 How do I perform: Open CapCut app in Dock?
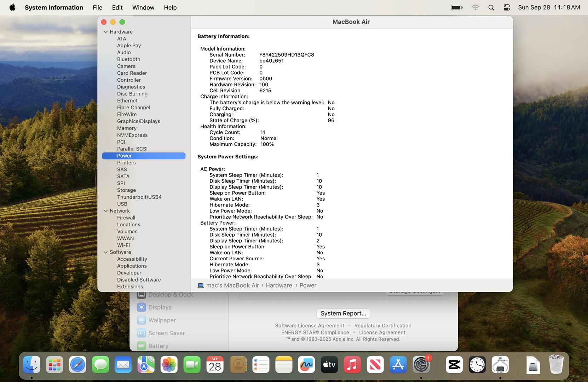pyautogui.click(x=454, y=365)
